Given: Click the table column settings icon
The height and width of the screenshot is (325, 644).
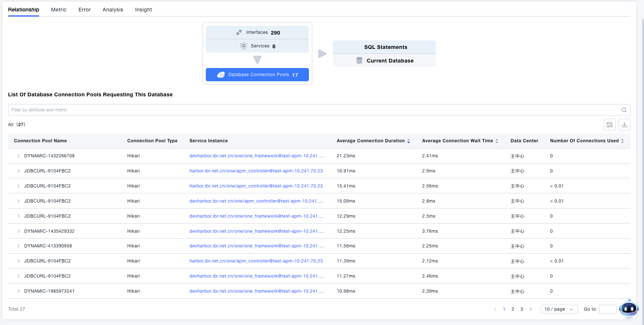Looking at the screenshot, I should 609,125.
